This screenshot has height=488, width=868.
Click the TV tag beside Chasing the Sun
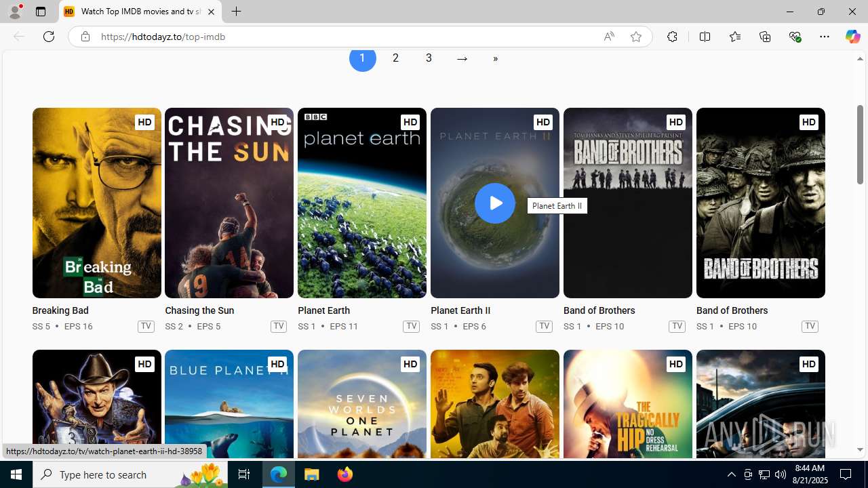[x=279, y=326]
